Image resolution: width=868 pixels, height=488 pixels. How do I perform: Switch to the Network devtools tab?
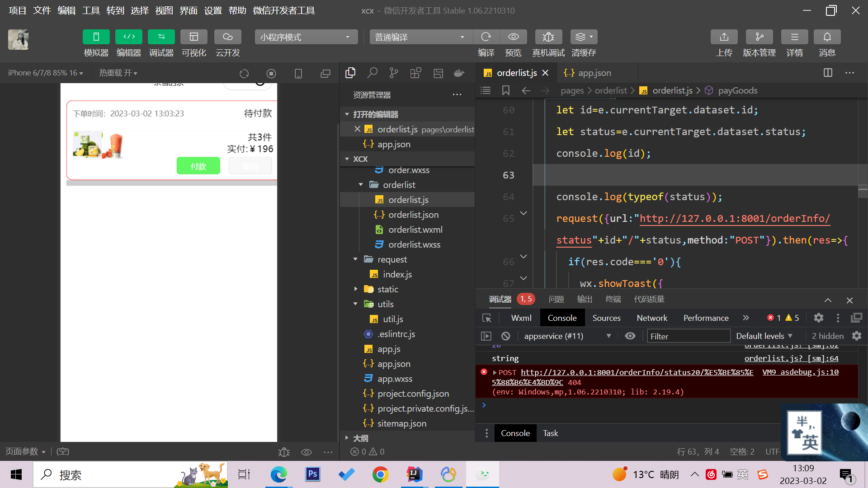click(651, 318)
